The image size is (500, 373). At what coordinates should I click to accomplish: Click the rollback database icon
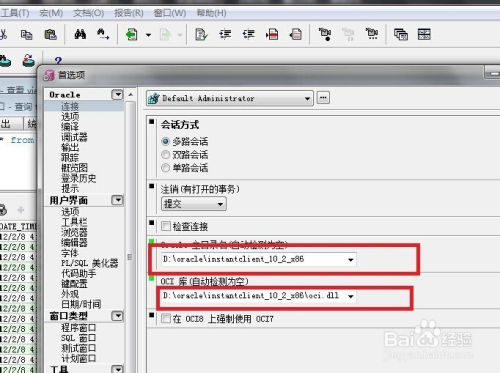click(29, 60)
